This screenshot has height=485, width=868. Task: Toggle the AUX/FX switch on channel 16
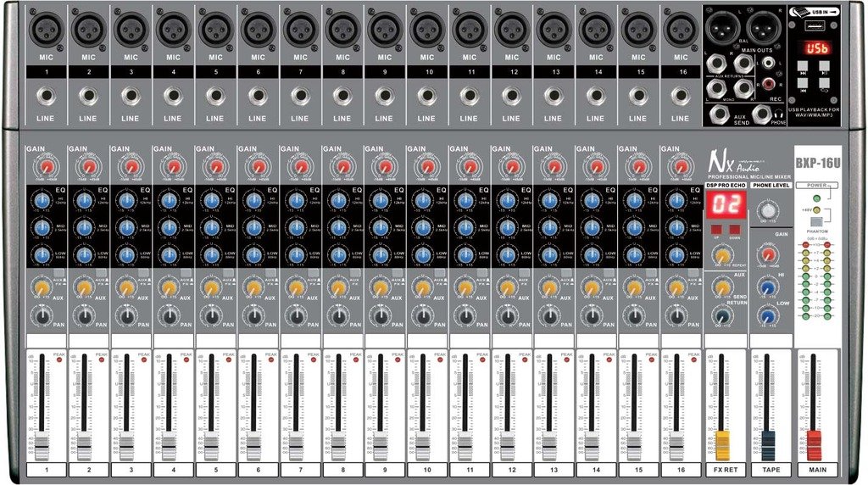693,274
